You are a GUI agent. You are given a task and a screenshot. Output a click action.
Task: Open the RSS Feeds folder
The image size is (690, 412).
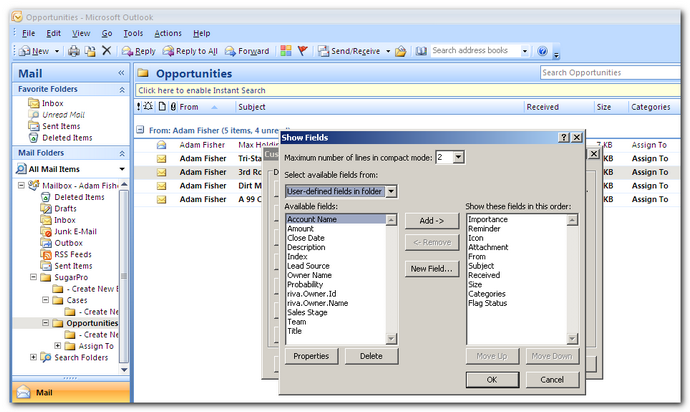tap(73, 254)
